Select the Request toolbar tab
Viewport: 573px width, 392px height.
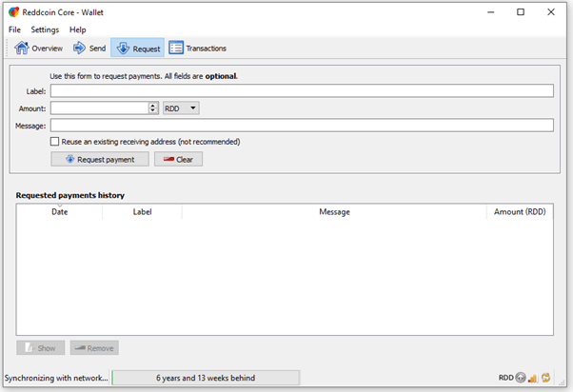138,49
